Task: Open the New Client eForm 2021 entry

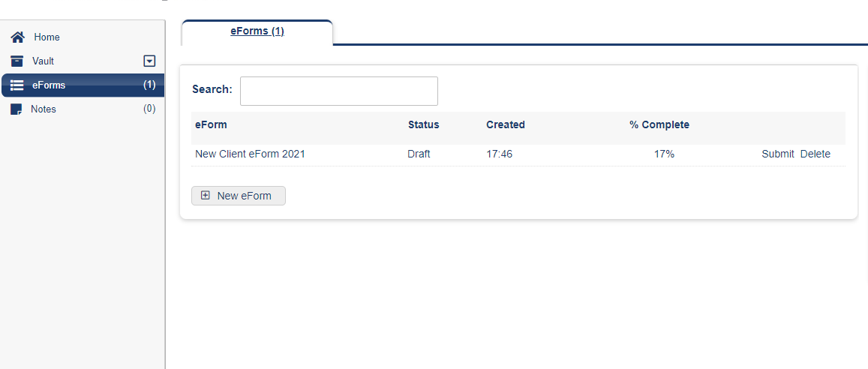Action: click(x=251, y=154)
